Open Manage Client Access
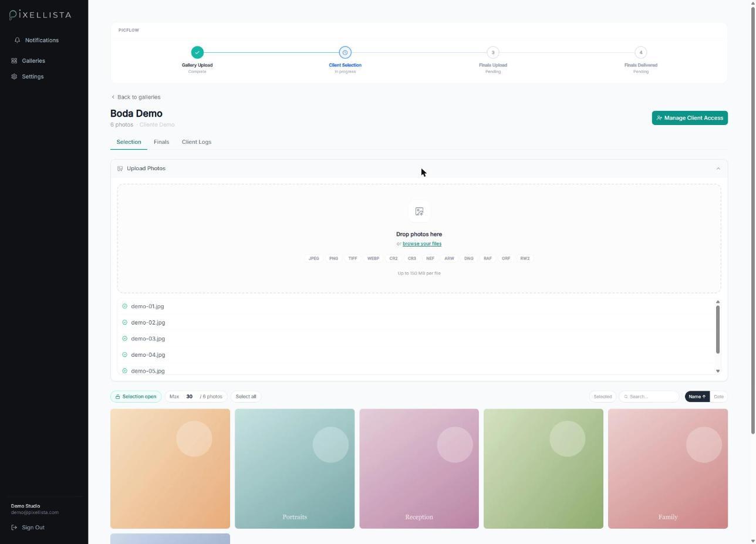 click(690, 118)
